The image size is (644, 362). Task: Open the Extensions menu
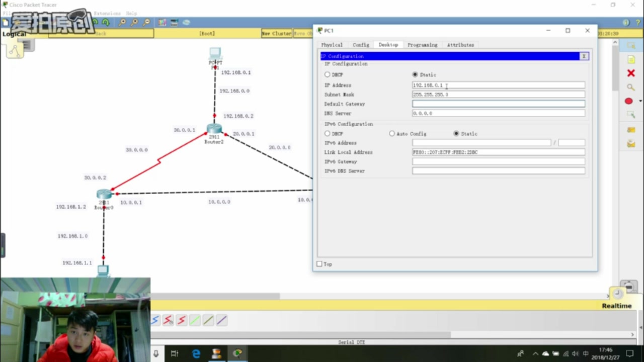click(107, 14)
